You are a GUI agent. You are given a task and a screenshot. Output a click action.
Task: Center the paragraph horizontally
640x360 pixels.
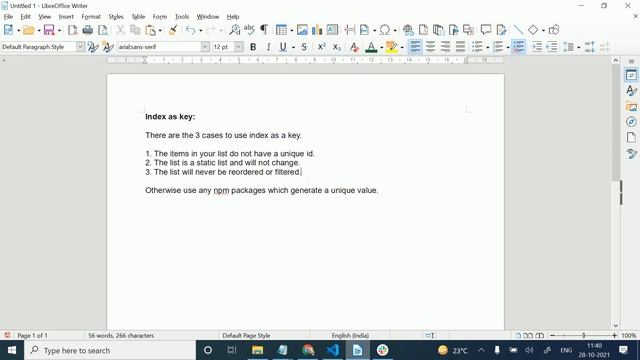coord(430,47)
